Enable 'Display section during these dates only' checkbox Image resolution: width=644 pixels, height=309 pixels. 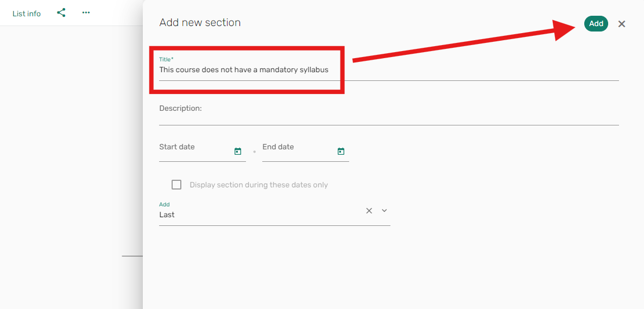click(x=176, y=185)
